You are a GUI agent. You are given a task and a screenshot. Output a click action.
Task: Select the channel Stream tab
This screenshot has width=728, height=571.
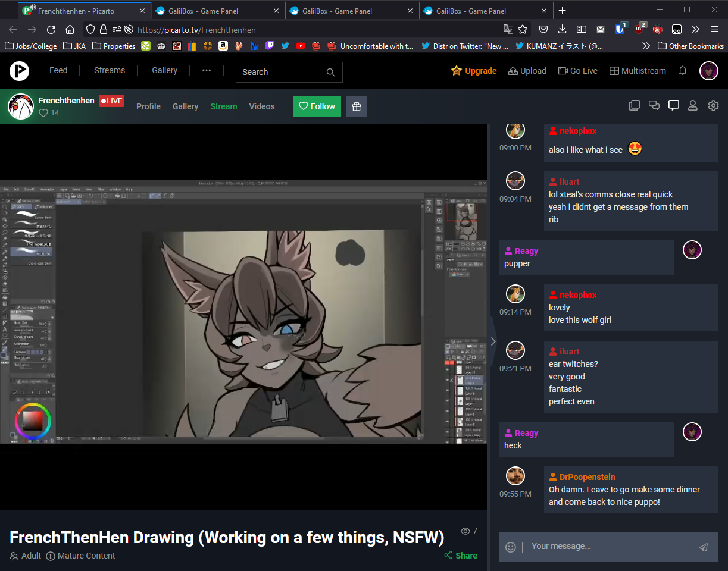tap(224, 106)
